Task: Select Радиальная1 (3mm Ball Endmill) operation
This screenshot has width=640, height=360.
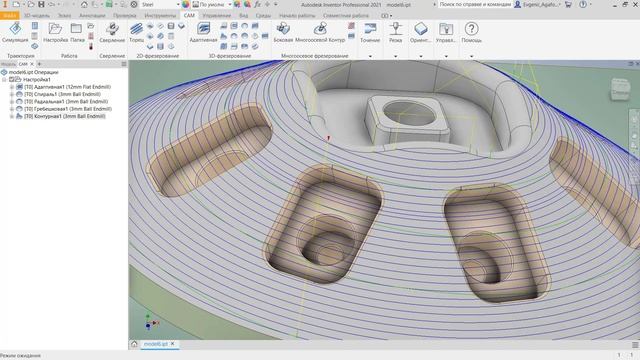Action: (x=66, y=102)
